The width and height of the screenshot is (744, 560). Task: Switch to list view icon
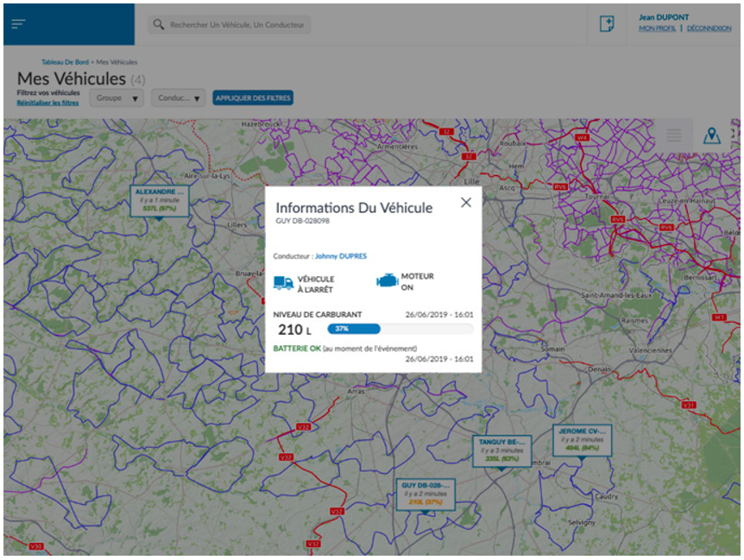(x=674, y=135)
